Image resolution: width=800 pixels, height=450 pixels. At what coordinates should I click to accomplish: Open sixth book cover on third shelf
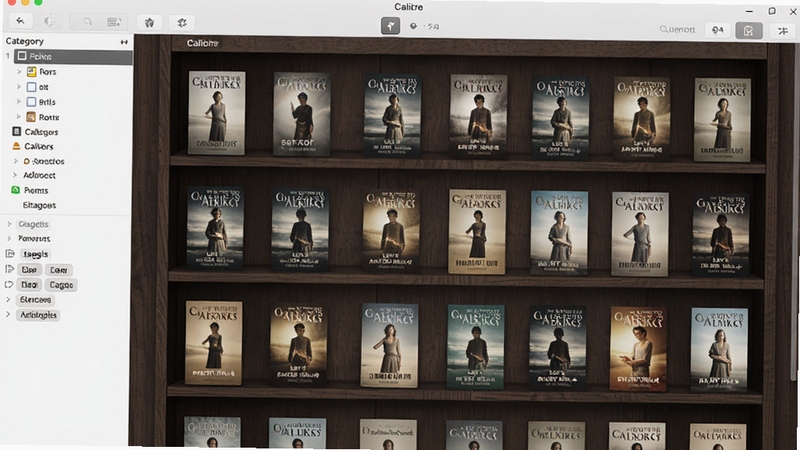point(638,348)
